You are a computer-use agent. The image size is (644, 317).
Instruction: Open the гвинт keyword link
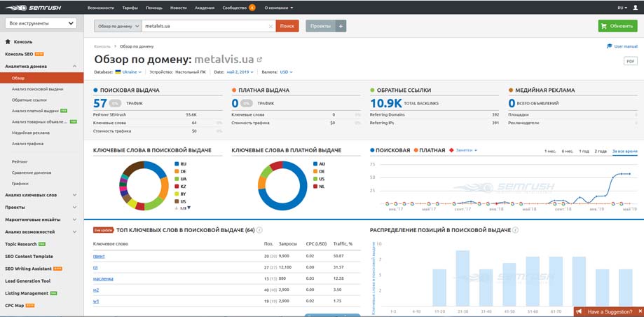pos(99,256)
